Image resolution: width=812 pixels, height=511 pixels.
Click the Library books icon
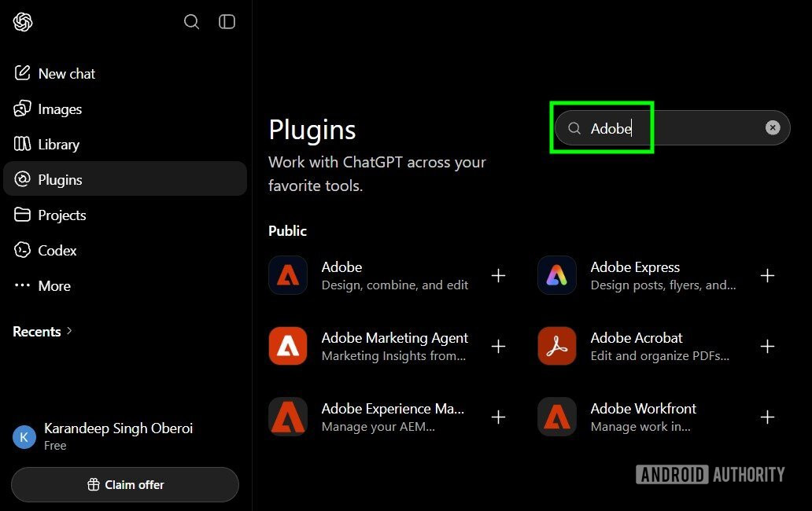[22, 144]
